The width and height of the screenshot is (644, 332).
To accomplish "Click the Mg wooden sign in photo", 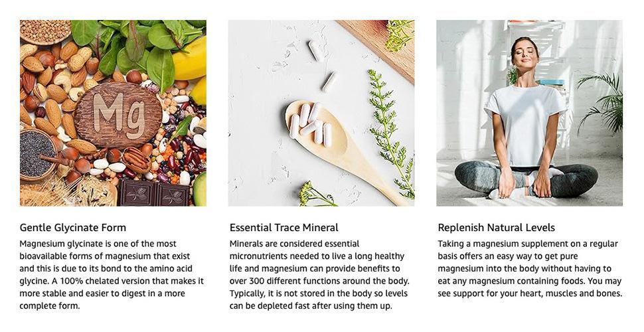I will tap(118, 115).
